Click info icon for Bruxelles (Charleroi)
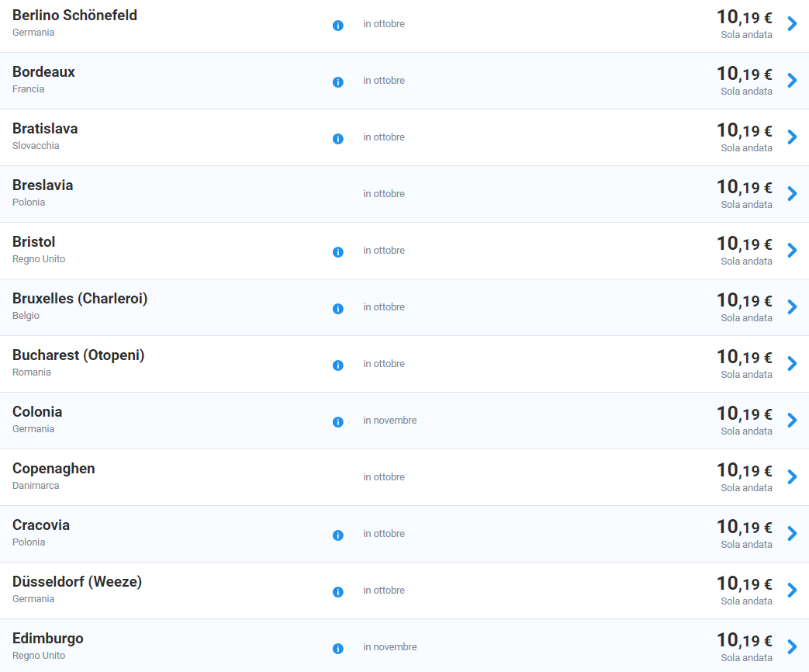Image resolution: width=809 pixels, height=672 pixels. tap(338, 309)
